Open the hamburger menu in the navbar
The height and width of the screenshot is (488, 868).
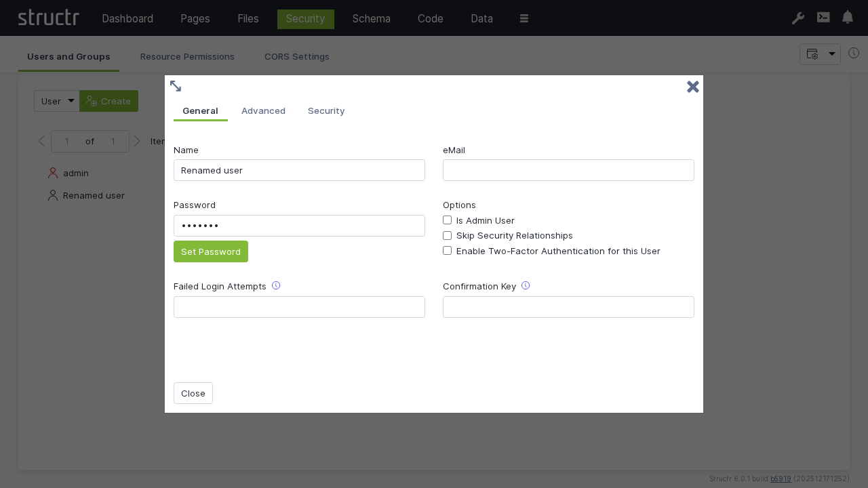coord(524,18)
